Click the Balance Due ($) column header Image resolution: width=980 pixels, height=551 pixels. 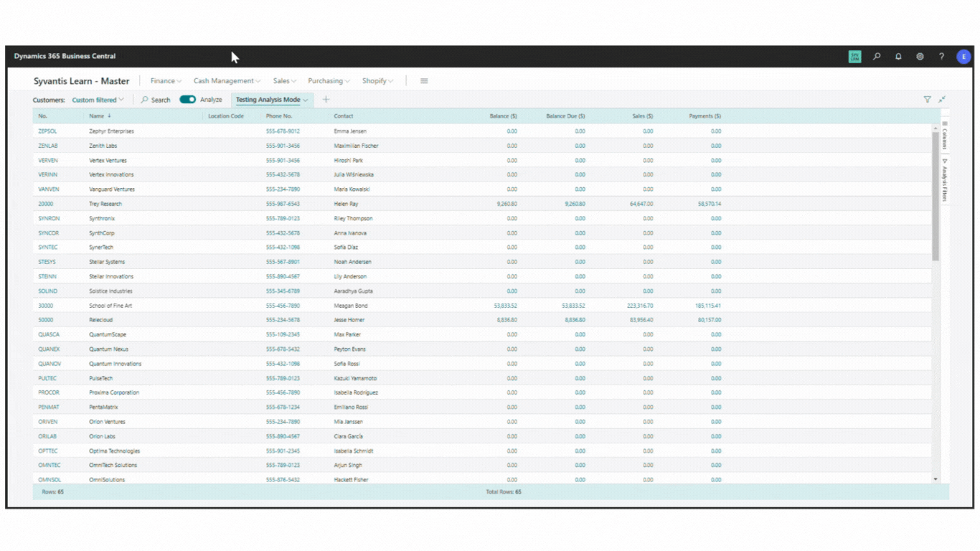[x=565, y=116]
